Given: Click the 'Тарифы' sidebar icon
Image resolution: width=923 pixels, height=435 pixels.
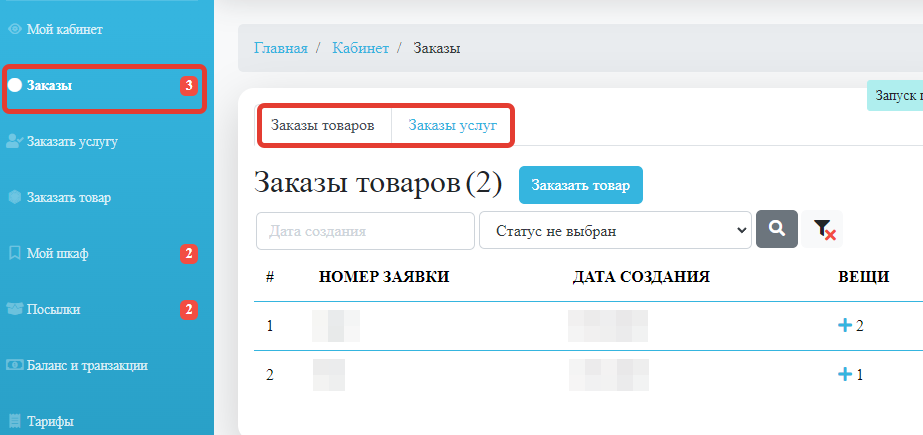Looking at the screenshot, I should pos(14,421).
